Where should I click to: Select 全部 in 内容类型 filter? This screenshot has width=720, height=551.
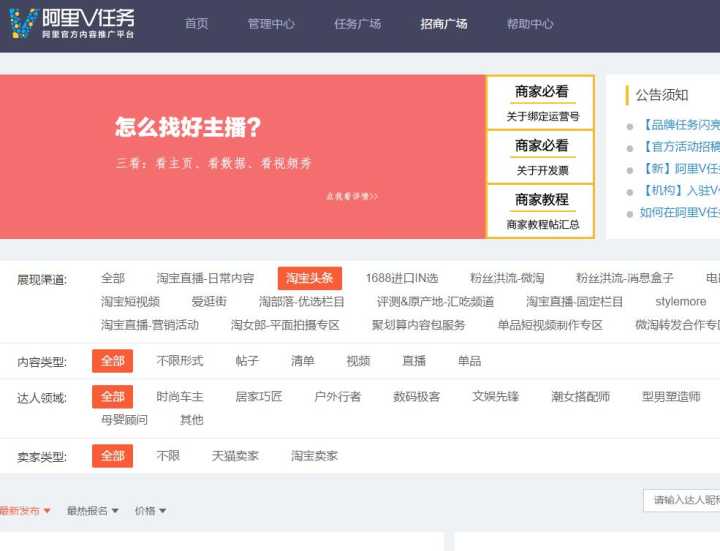pyautogui.click(x=112, y=361)
